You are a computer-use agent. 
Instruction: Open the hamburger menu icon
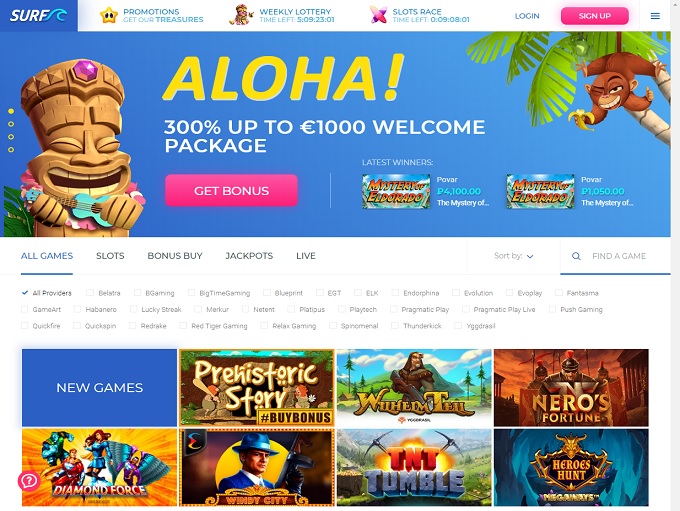[655, 16]
